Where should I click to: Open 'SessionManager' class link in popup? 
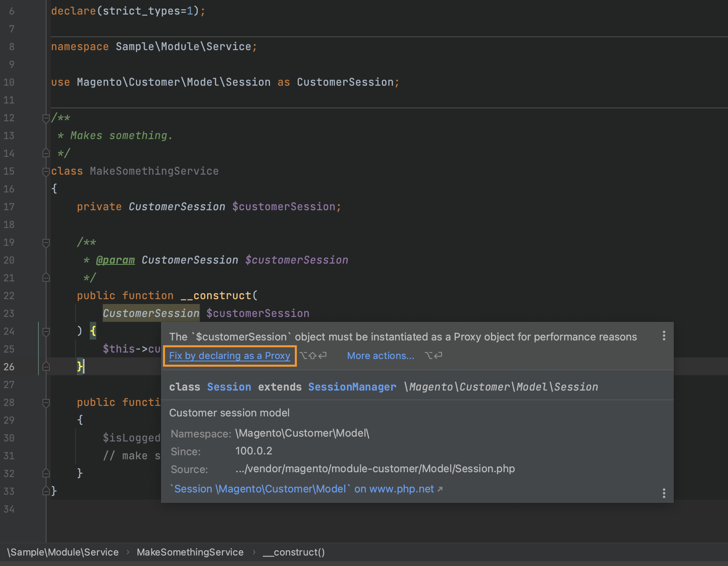[x=352, y=387]
